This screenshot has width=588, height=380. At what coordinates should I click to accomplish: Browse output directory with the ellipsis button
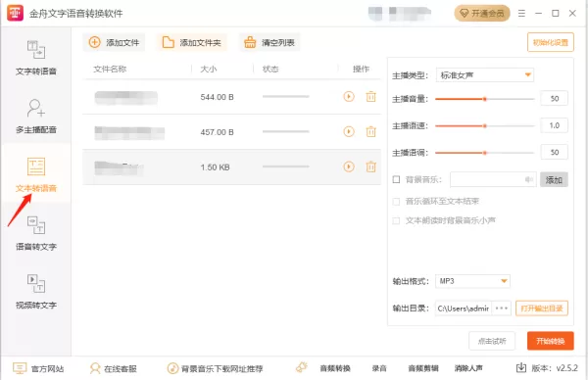coord(502,309)
